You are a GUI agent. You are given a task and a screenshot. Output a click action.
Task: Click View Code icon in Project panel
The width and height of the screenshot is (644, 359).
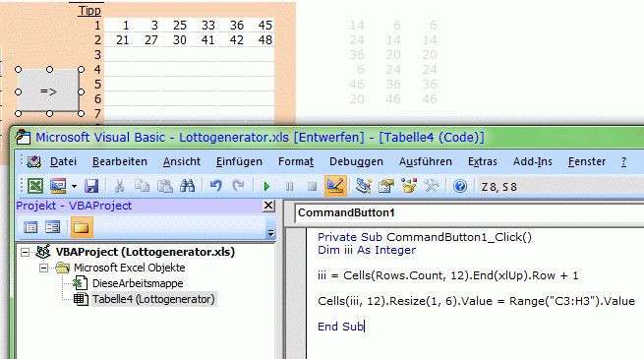(x=30, y=227)
